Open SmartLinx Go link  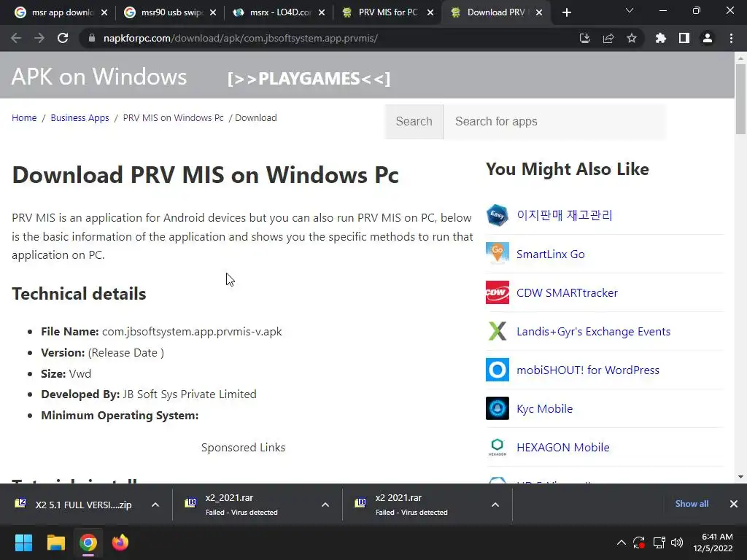(x=550, y=254)
